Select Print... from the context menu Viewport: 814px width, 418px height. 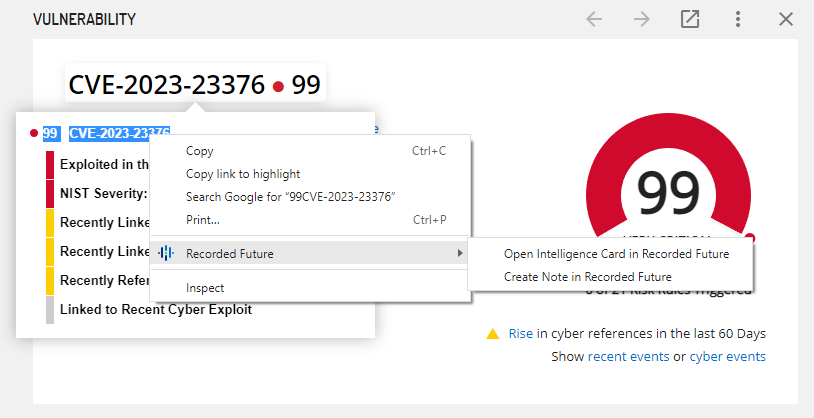(x=203, y=219)
